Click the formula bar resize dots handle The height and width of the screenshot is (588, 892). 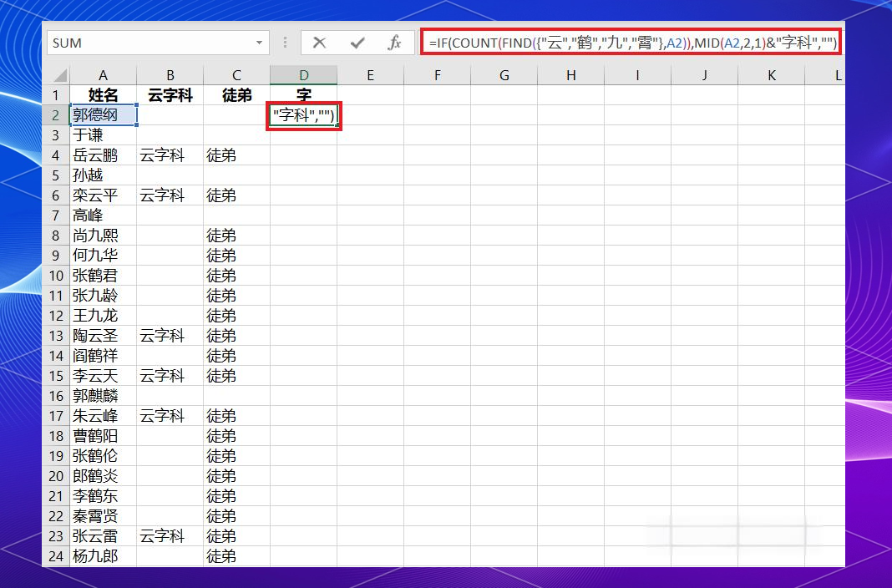285,43
